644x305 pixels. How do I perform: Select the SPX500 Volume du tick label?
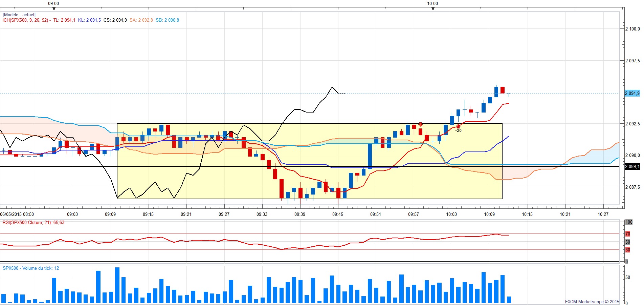coord(31,268)
